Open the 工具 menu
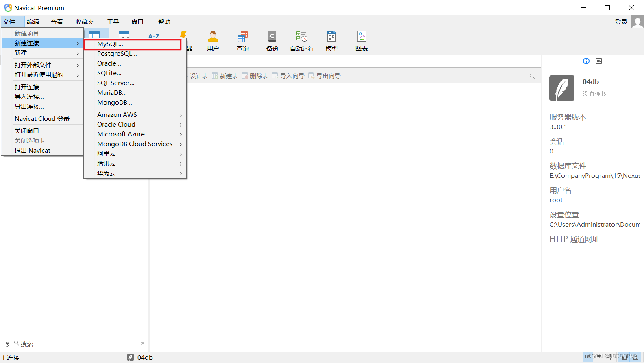644x363 pixels. point(113,22)
